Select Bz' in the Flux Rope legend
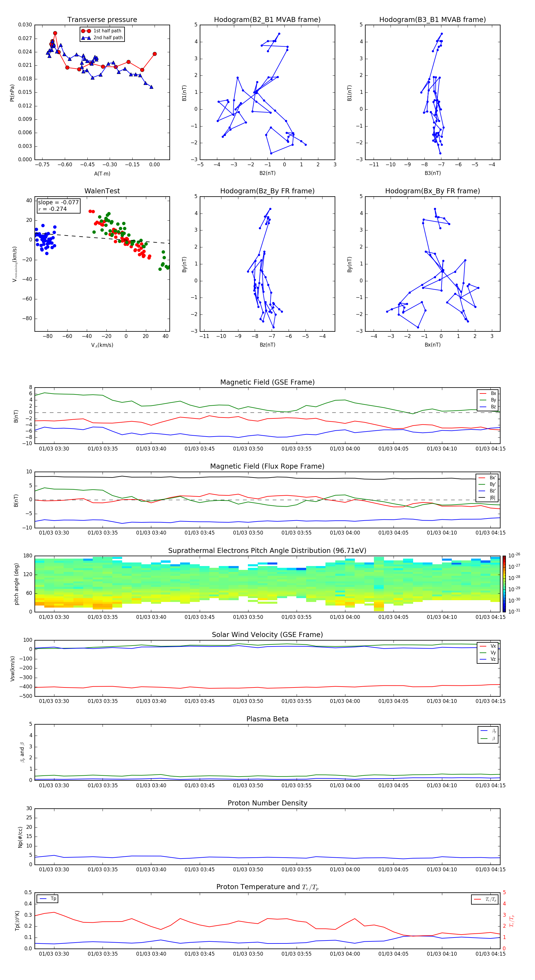535x980 pixels. (x=487, y=491)
